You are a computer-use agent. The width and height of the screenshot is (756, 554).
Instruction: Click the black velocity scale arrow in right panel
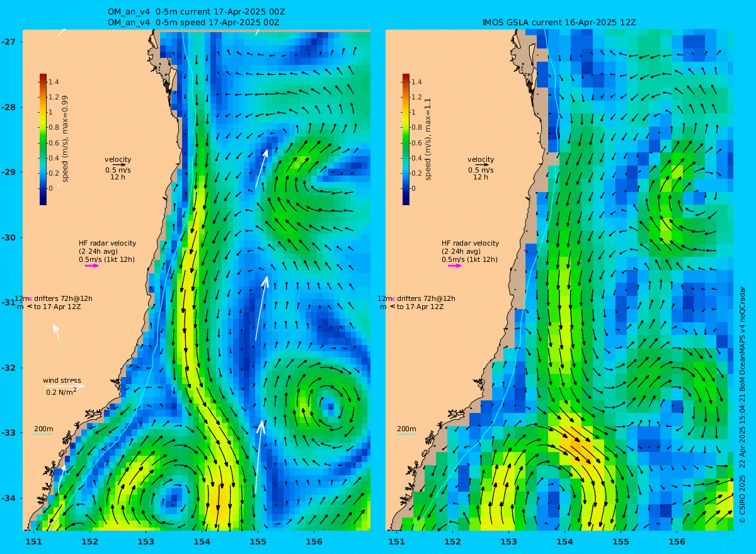pos(483,165)
